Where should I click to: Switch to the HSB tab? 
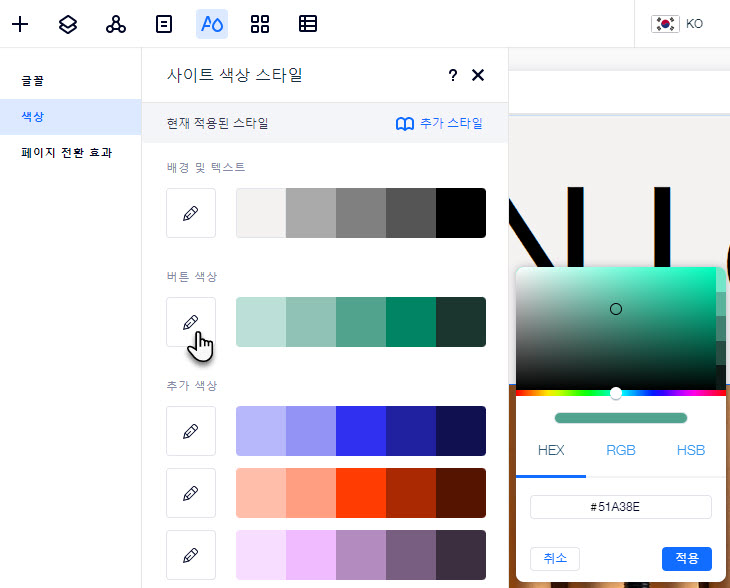coord(690,450)
